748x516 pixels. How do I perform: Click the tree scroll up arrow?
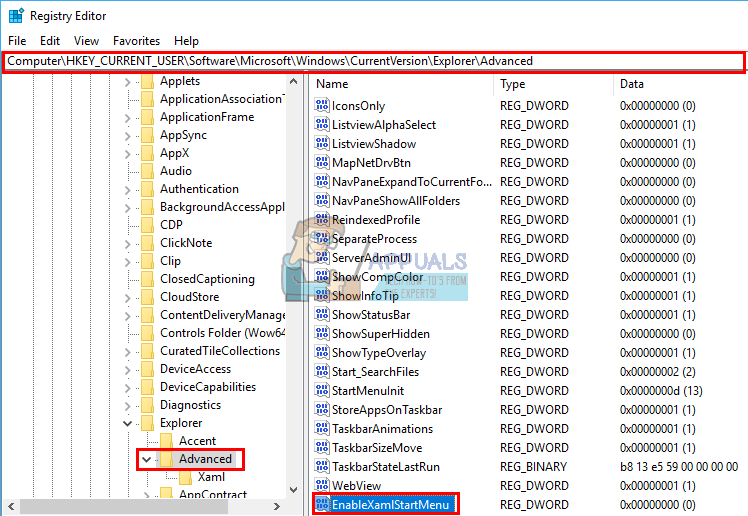pos(294,82)
